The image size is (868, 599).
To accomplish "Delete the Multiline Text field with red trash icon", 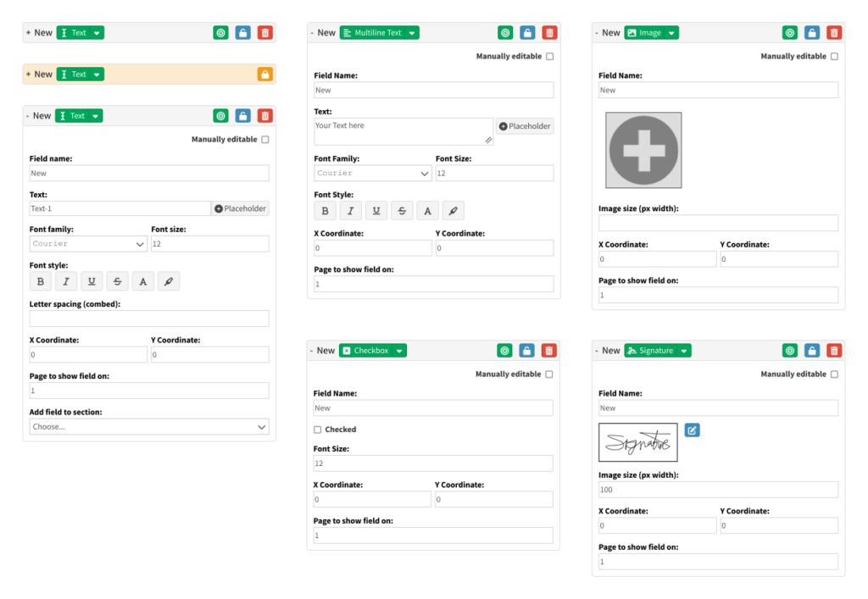I will [549, 33].
